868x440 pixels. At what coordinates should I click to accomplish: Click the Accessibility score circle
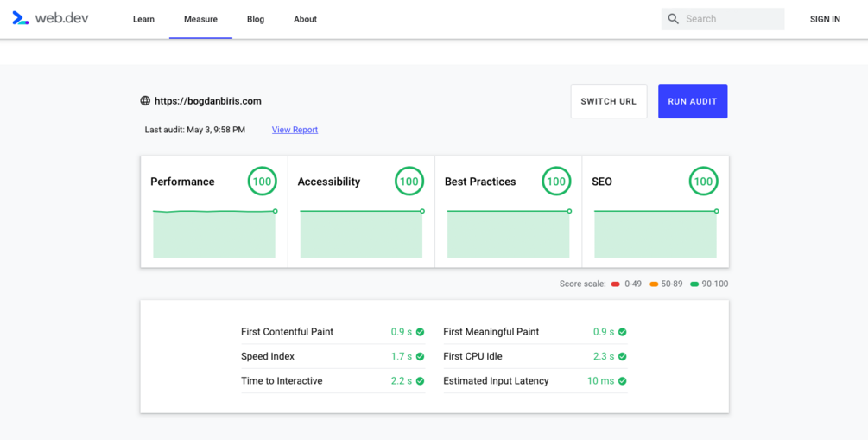pyautogui.click(x=409, y=182)
